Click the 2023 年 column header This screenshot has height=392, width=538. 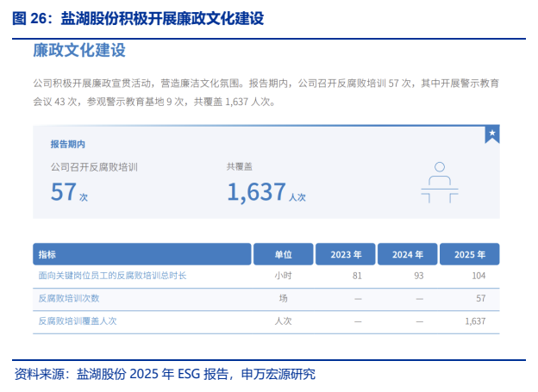click(346, 254)
